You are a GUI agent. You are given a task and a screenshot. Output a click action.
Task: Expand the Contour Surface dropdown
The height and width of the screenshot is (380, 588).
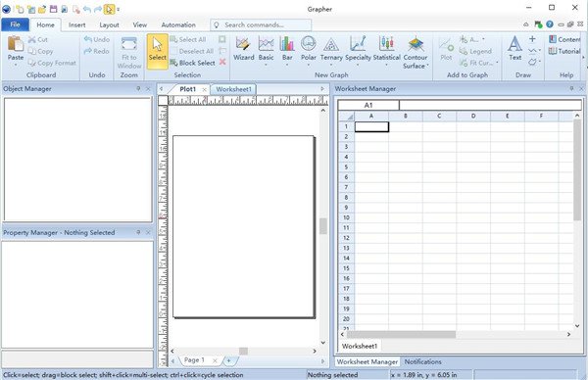pos(428,66)
